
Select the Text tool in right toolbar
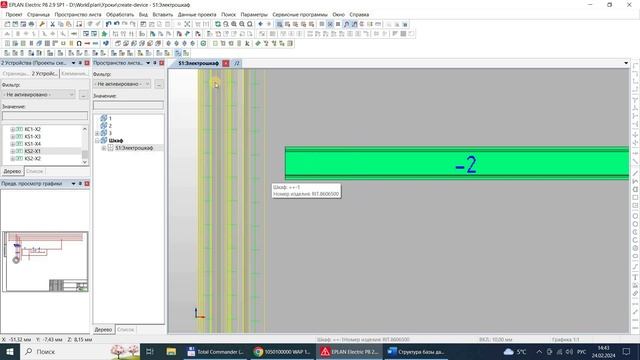pos(635,278)
